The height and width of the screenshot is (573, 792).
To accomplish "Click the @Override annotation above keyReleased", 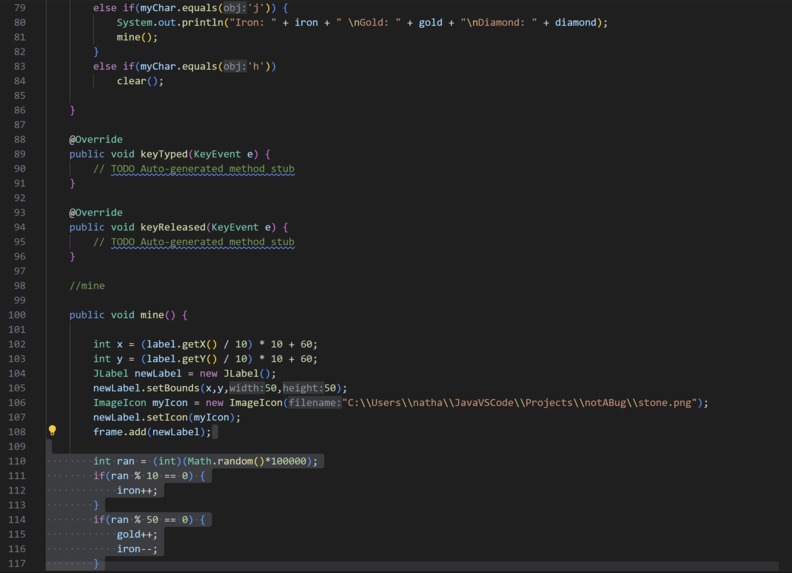I will (96, 213).
